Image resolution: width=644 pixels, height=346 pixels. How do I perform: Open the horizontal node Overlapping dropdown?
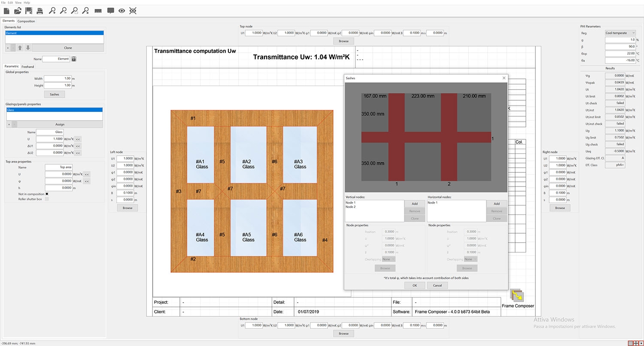point(471,259)
